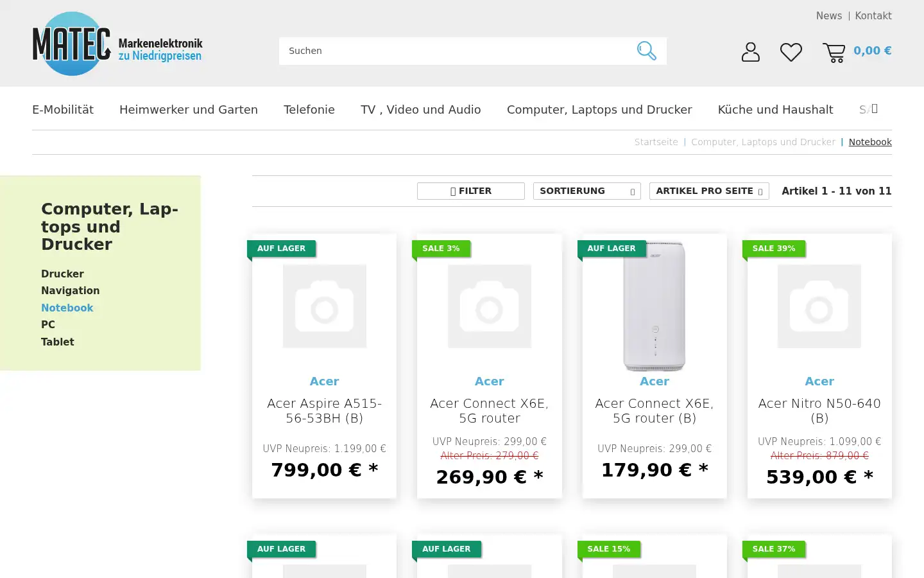Viewport: 924px width, 578px height.
Task: Open Acer Connect X6E, 5G router (B) title
Action: [654, 411]
